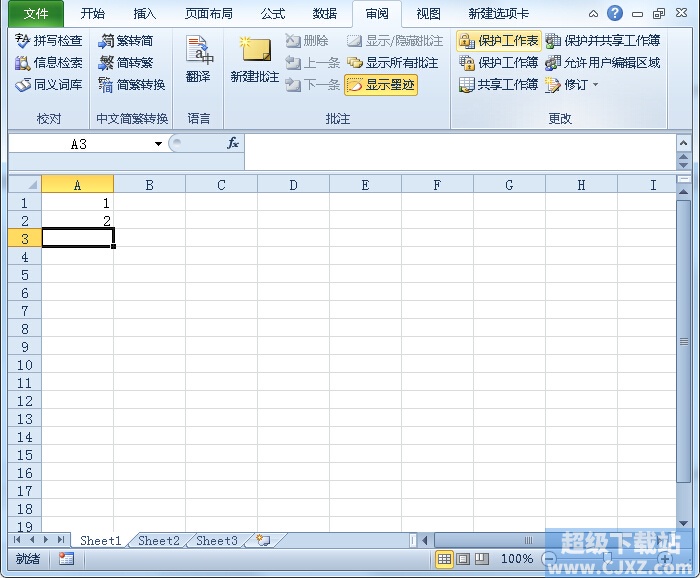700x578 pixels.
Task: Click the zoom out minus button
Action: pyautogui.click(x=550, y=559)
